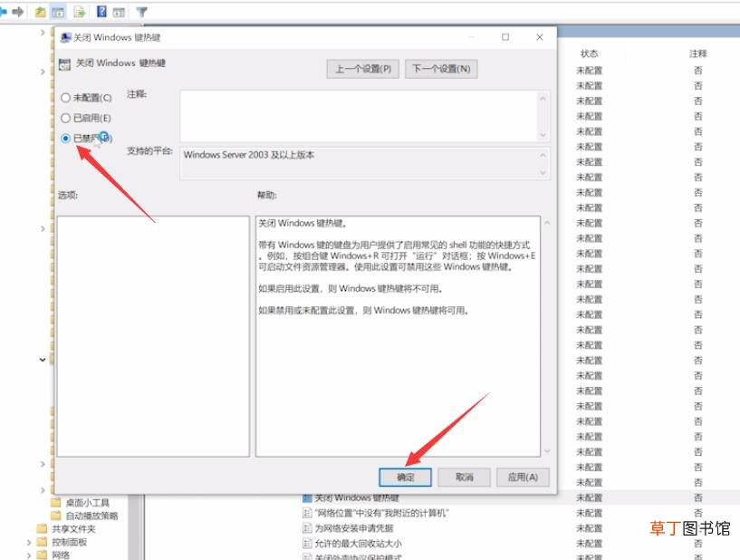This screenshot has width=740, height=560.
Task: Click the show/hide console tree icon
Action: tap(58, 12)
